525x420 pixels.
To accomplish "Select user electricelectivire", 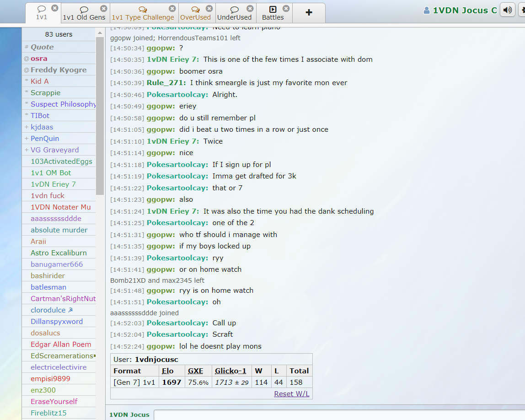I will (x=59, y=367).
